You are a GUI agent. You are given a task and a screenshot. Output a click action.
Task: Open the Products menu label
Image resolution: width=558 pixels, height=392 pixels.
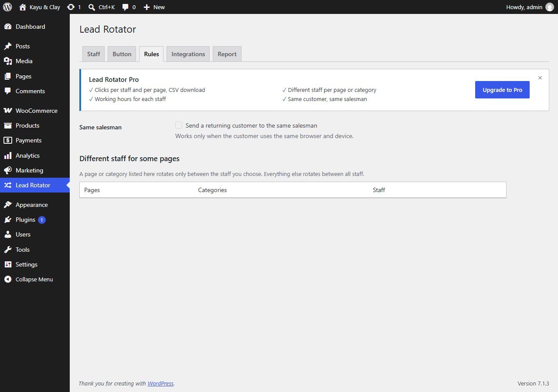pos(27,125)
